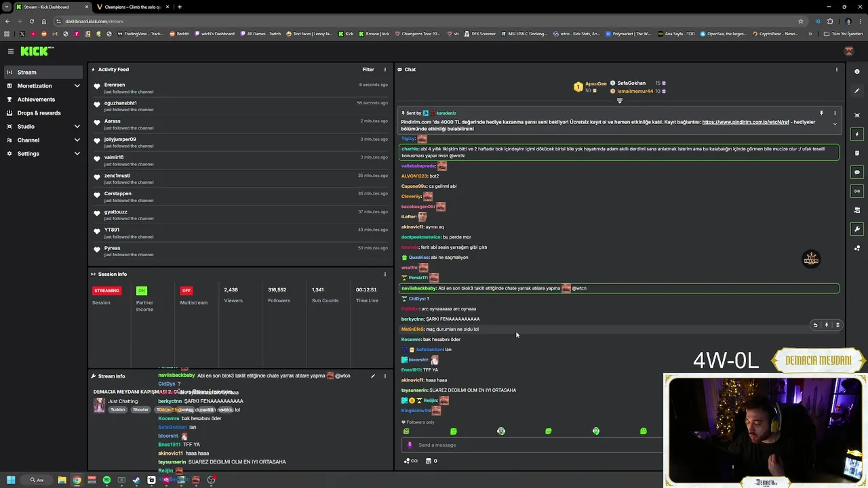
Task: Click in Send a message field
Action: tap(532, 445)
